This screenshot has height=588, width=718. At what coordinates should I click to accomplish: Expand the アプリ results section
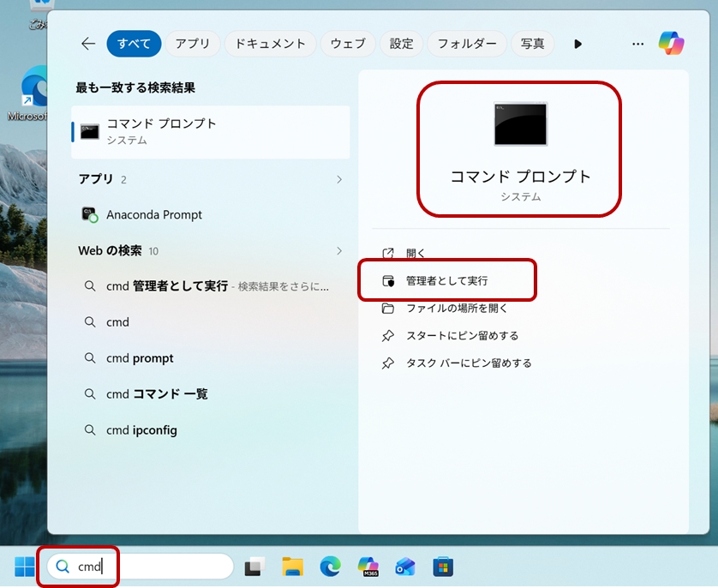click(x=339, y=179)
